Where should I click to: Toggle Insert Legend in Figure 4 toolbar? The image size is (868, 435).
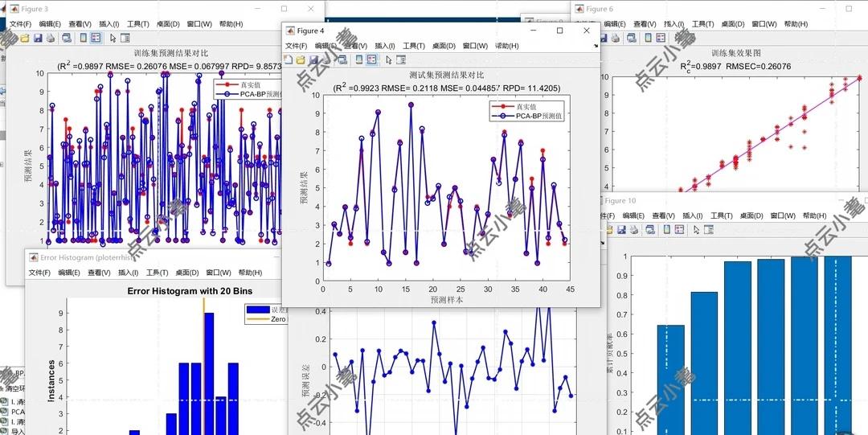[x=371, y=60]
